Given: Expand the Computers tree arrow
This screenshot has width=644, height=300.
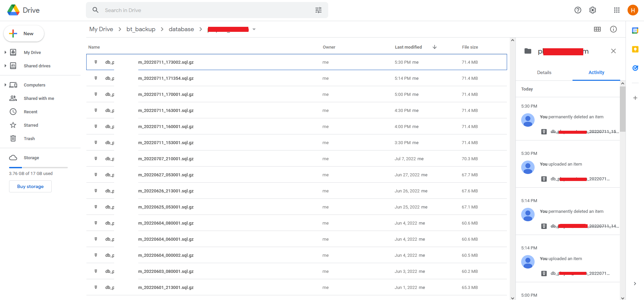Looking at the screenshot, I should click(x=5, y=85).
